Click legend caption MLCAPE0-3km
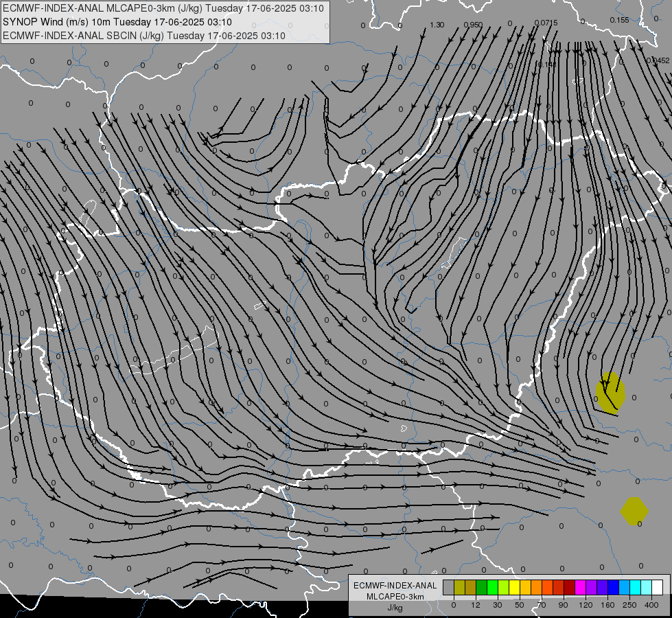The height and width of the screenshot is (618, 672). point(395,597)
